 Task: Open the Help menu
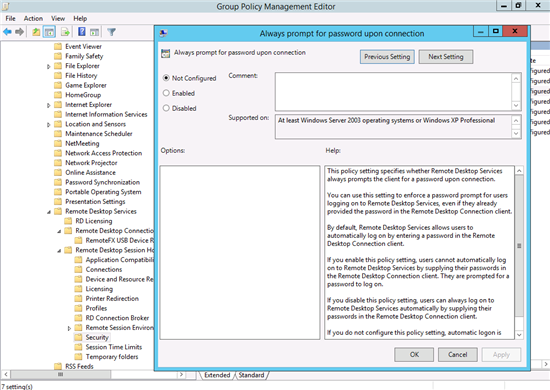coord(80,18)
